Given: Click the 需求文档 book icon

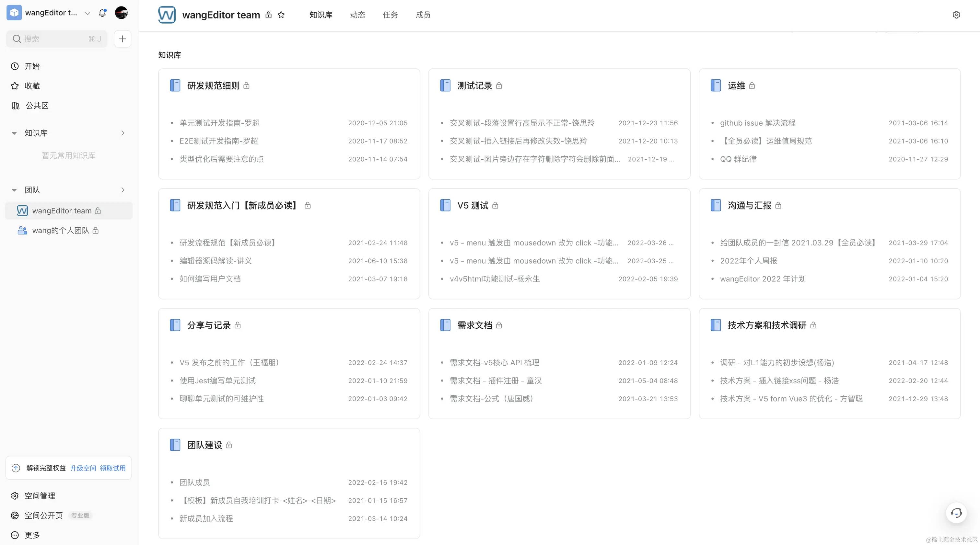Looking at the screenshot, I should click(445, 325).
